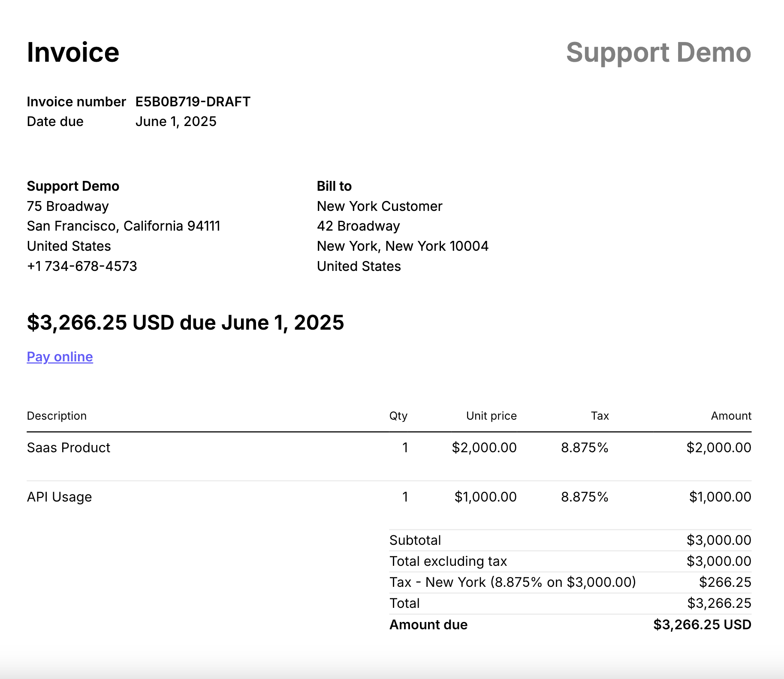The height and width of the screenshot is (679, 784).
Task: Click the Description column header
Action: coord(57,416)
